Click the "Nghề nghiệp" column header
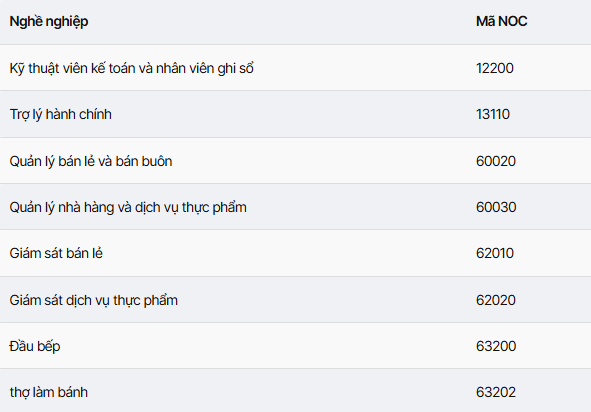Screen dimensions: 591x412 pos(49,22)
